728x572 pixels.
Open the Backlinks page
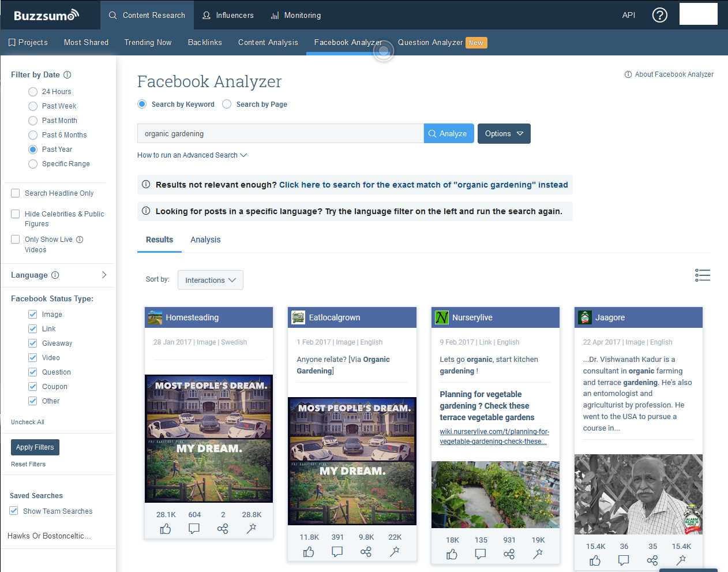coord(205,42)
